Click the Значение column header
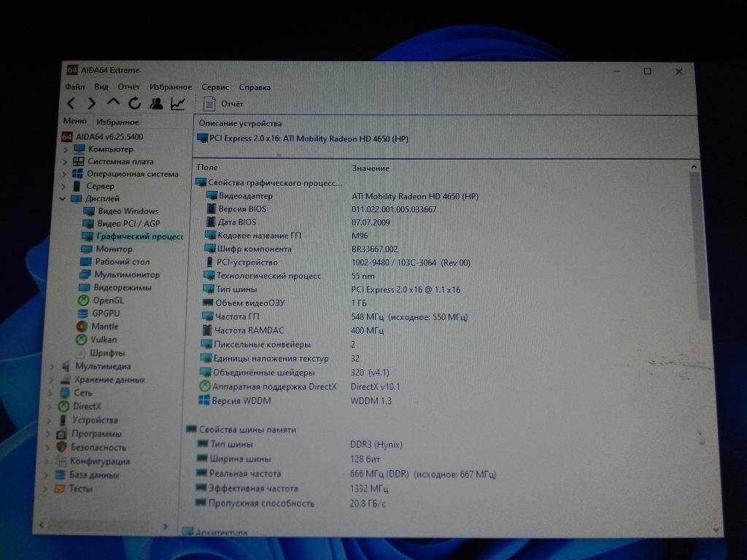The image size is (747, 560). 370,168
